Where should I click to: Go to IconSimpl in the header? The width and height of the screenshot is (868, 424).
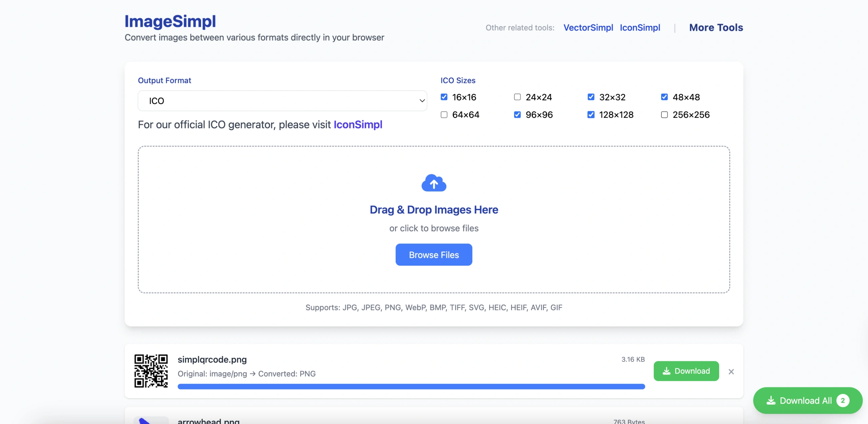point(640,27)
